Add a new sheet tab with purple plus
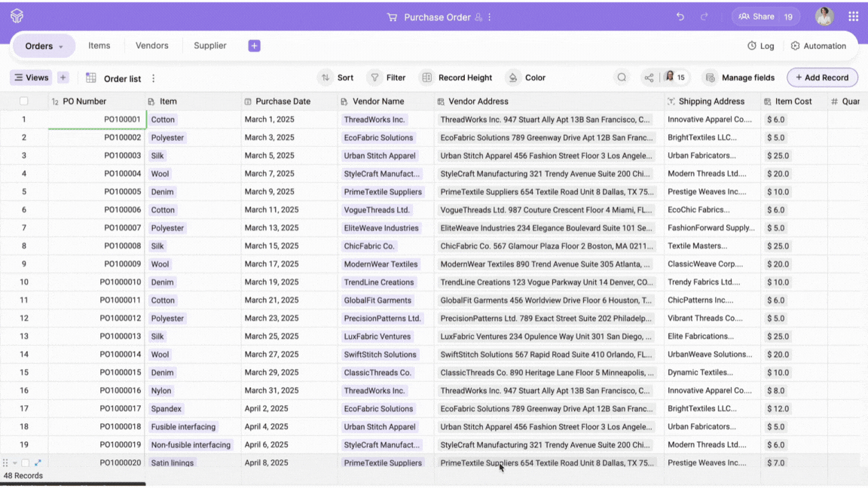Image resolution: width=868 pixels, height=488 pixels. (x=254, y=46)
